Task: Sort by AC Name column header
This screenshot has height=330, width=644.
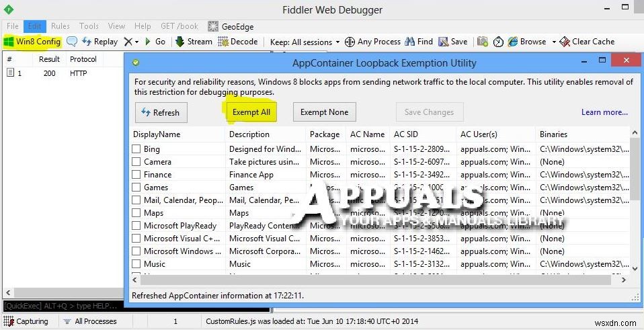Action: point(368,134)
